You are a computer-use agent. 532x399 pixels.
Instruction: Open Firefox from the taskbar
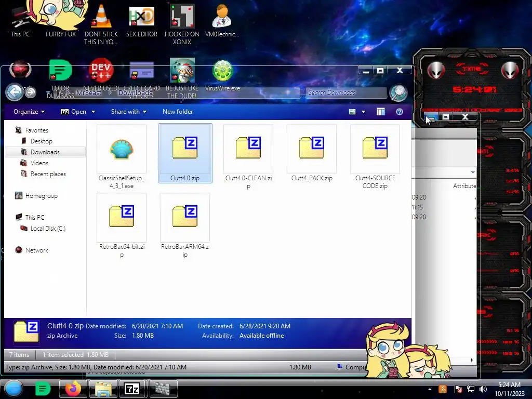click(73, 389)
